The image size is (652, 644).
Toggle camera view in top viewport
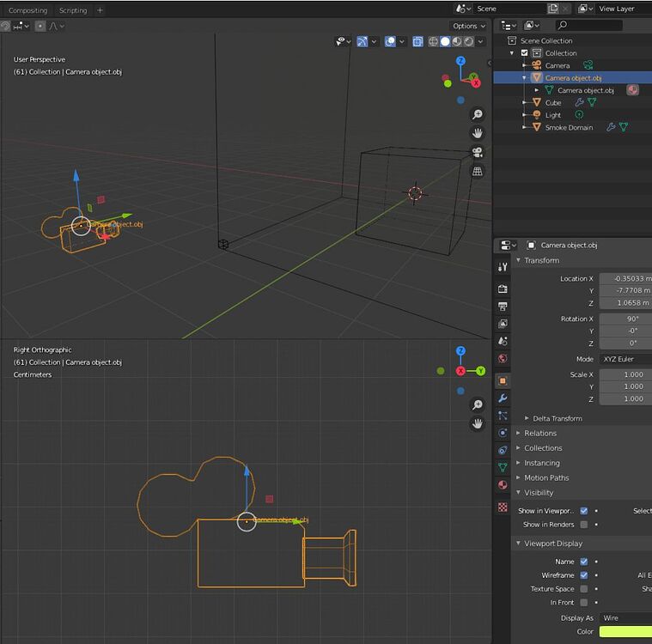point(478,152)
